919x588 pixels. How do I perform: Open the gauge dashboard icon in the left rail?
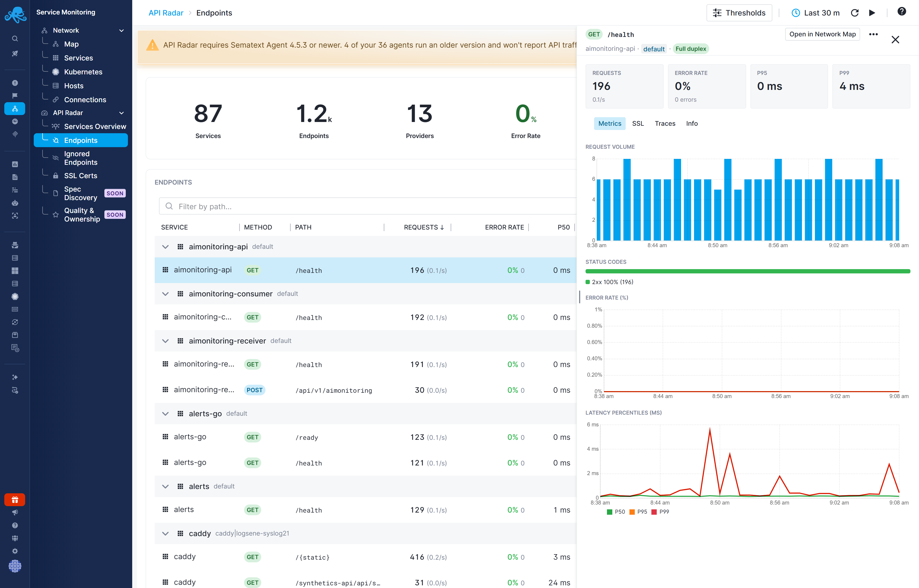click(x=15, y=121)
